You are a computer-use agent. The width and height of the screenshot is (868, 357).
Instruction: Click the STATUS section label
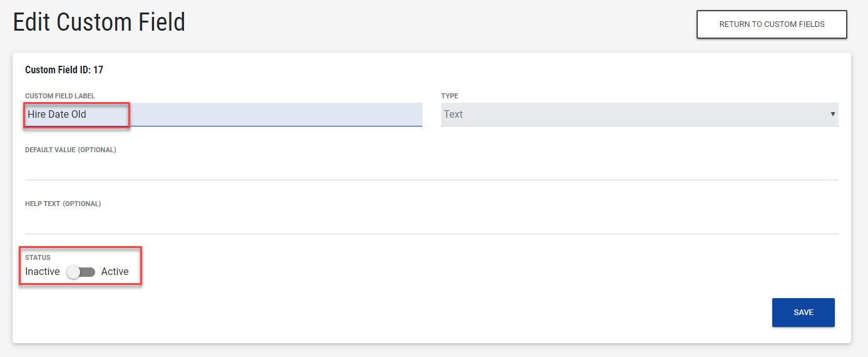[x=38, y=257]
